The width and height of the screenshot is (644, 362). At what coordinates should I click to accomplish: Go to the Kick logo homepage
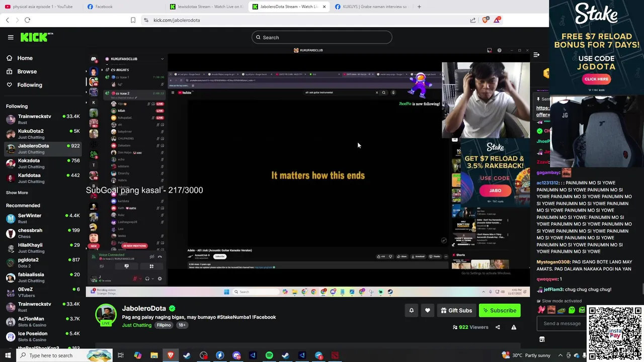pyautogui.click(x=36, y=37)
